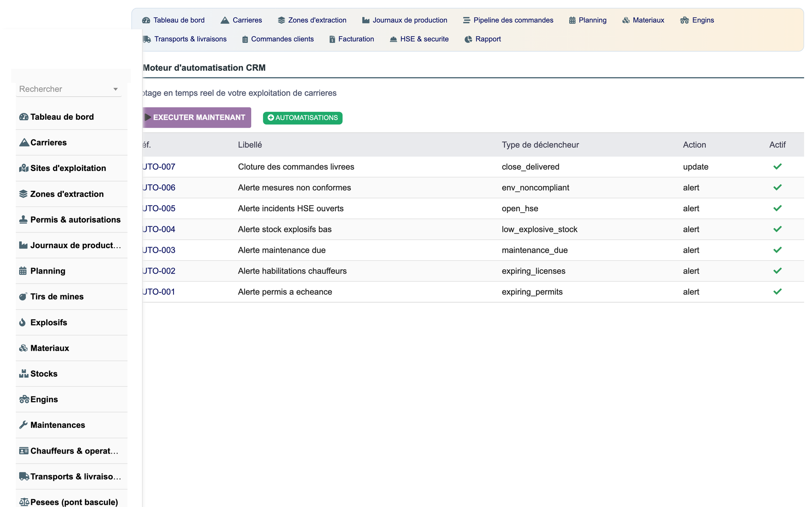Click the Planning calendar icon in sidebar
Viewport: 812px width, 507px height.
pos(23,271)
